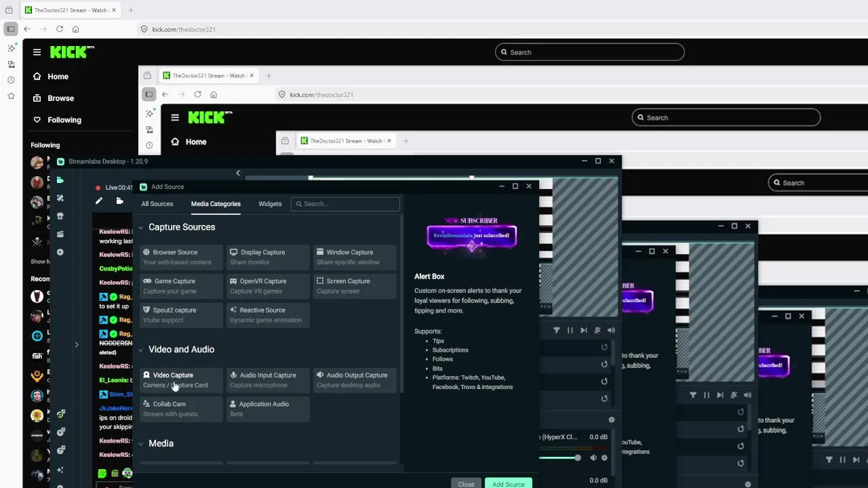
Task: Collapse the Video and Audio section
Action: point(141,350)
